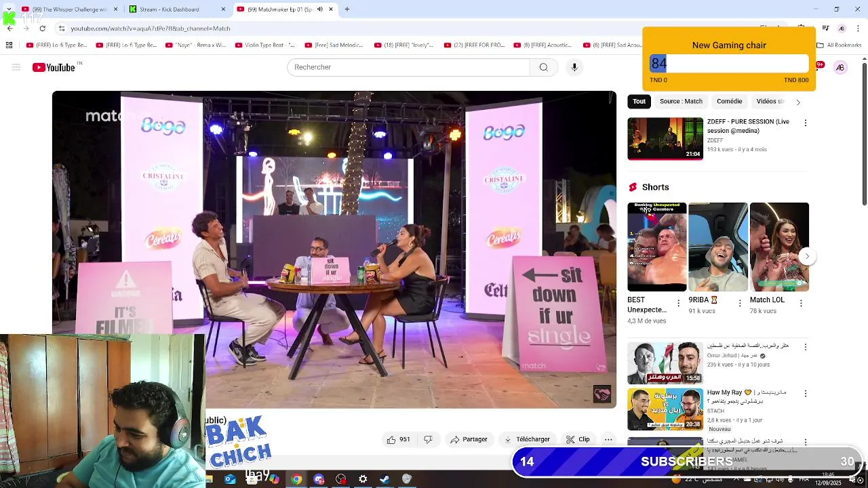Open Google Chrome from the taskbar

[x=296, y=479]
